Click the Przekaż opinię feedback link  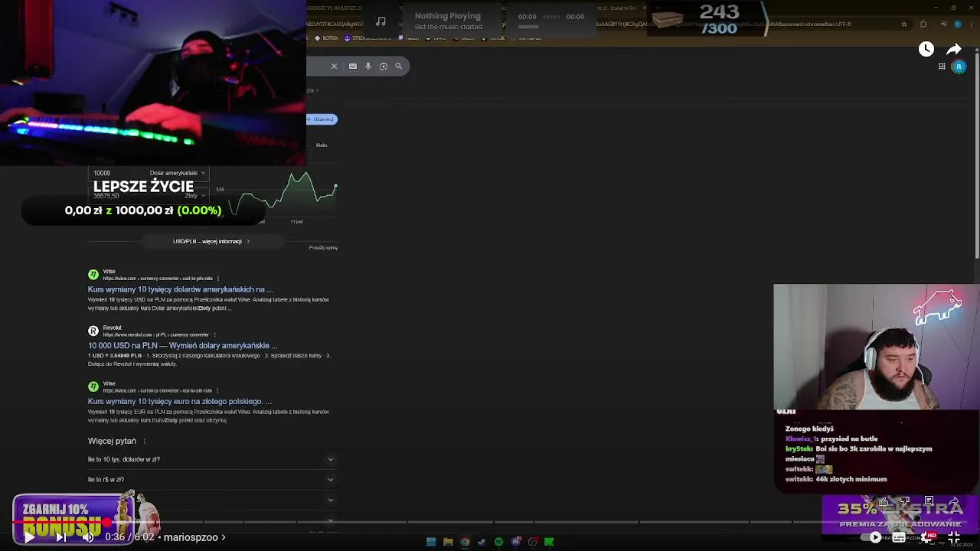click(x=323, y=248)
